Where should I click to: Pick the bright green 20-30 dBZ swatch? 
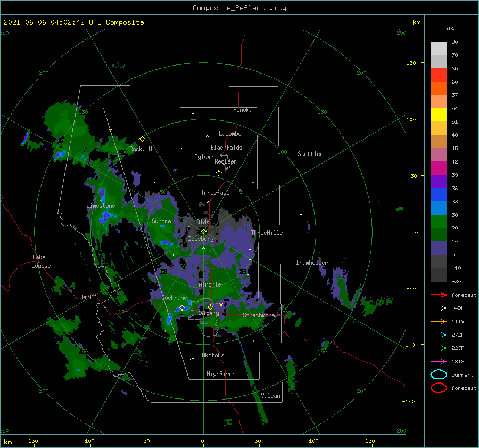click(x=439, y=222)
